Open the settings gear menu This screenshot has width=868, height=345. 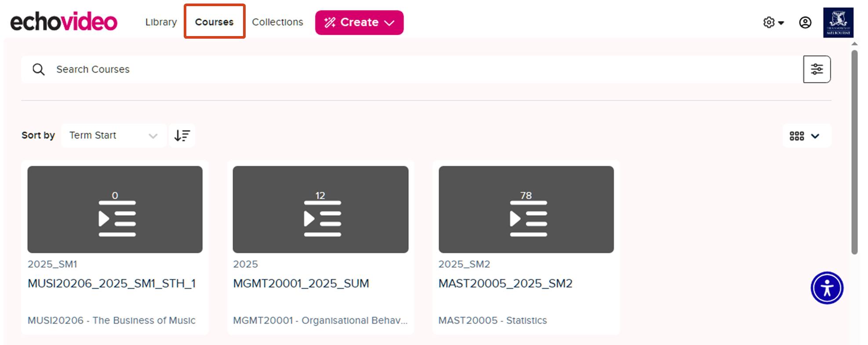click(x=773, y=22)
